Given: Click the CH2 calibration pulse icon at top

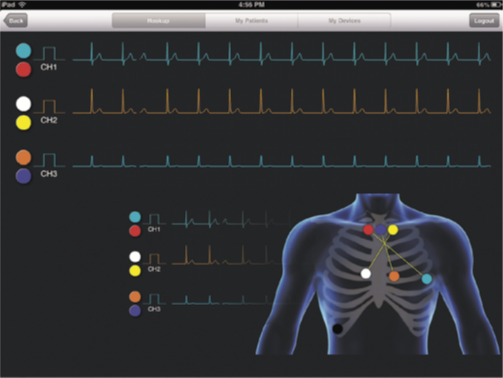Looking at the screenshot, I should (x=49, y=106).
